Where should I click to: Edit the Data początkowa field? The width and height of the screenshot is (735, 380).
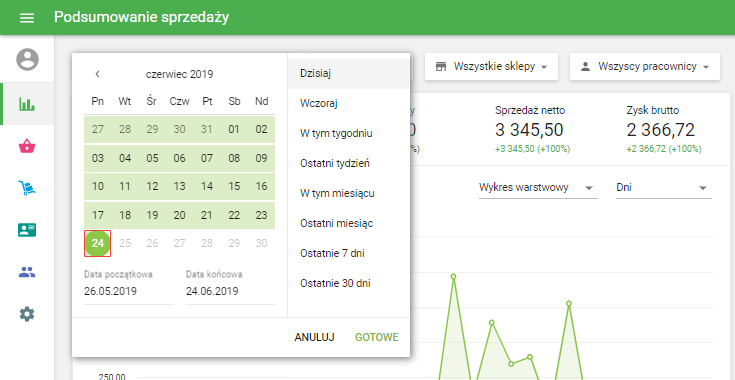pos(129,291)
